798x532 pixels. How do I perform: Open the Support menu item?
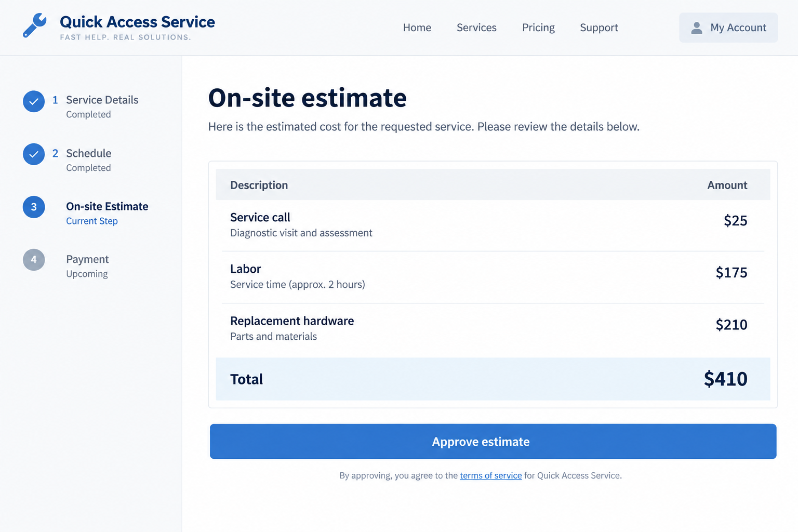point(599,28)
